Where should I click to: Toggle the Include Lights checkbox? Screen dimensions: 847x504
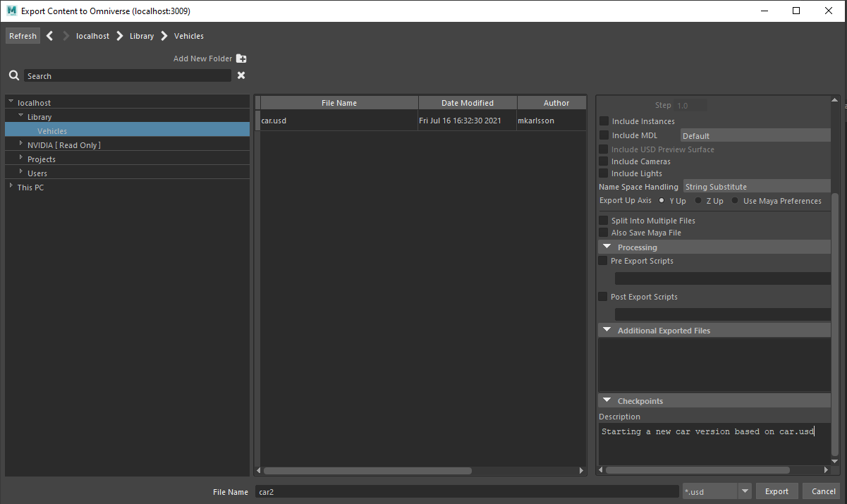[603, 173]
